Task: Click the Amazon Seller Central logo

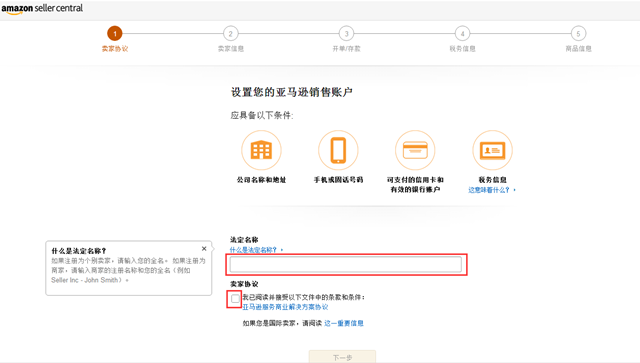Action: tap(42, 9)
